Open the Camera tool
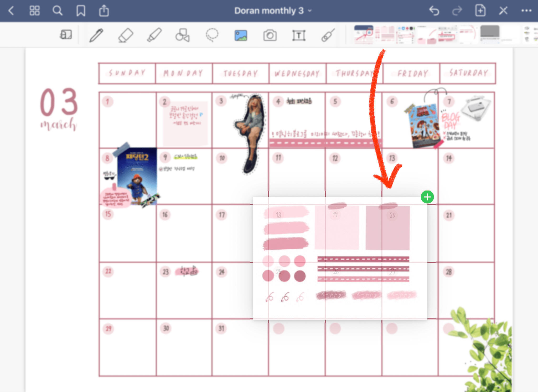 pos(270,35)
